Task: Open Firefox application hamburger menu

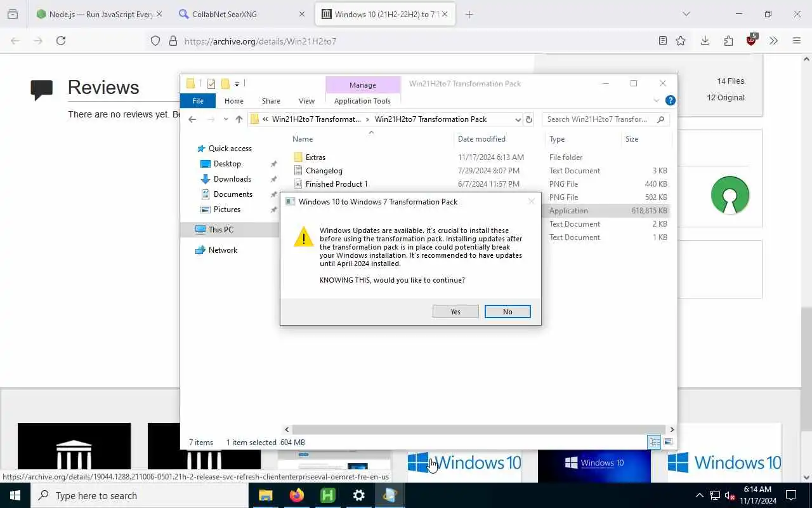Action: point(797,41)
